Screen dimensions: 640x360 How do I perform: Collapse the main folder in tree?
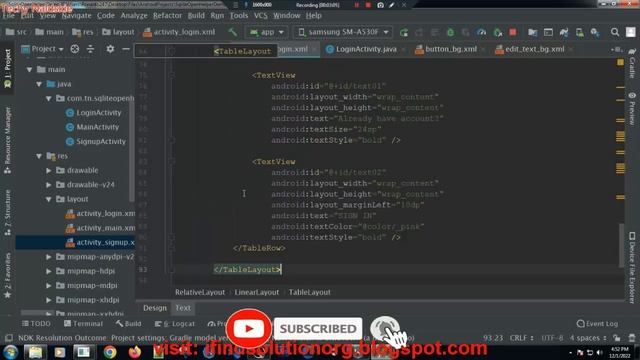click(29, 70)
